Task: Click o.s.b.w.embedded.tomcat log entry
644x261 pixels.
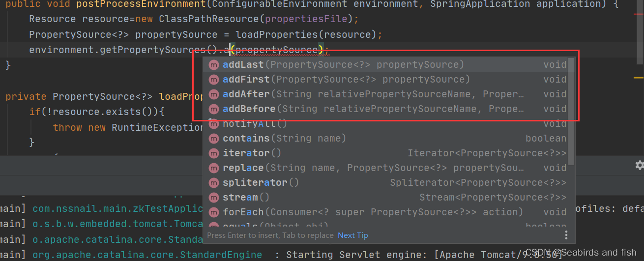Action: click(x=117, y=224)
